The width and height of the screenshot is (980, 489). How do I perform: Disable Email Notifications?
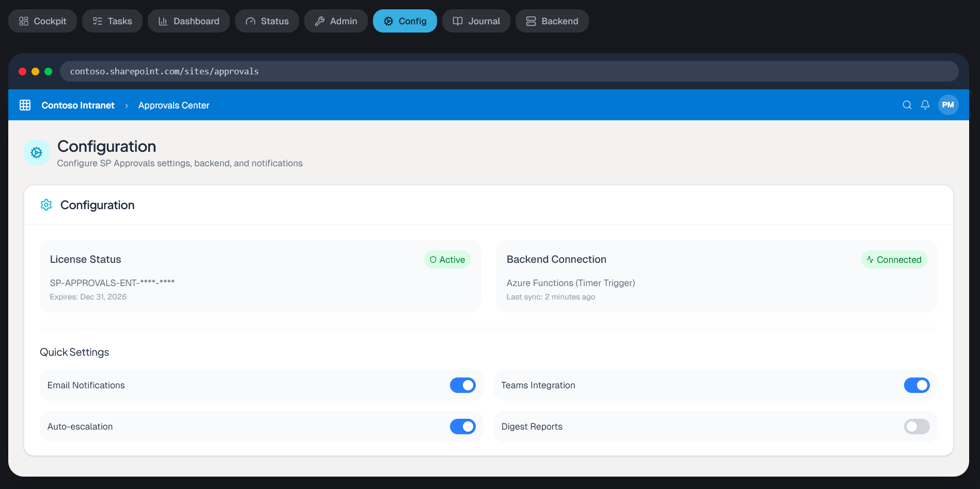tap(462, 385)
